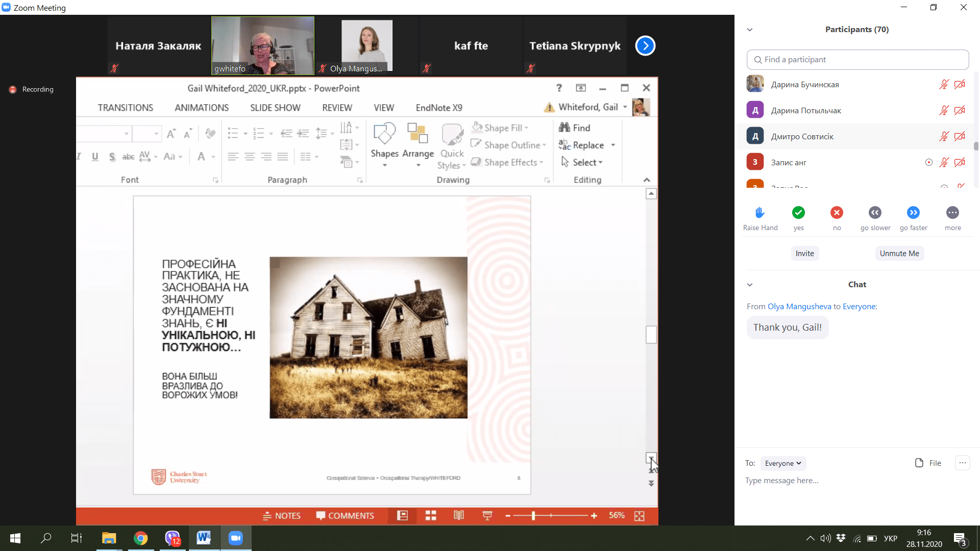Open the SLIDE SHOW ribbon tab

275,108
